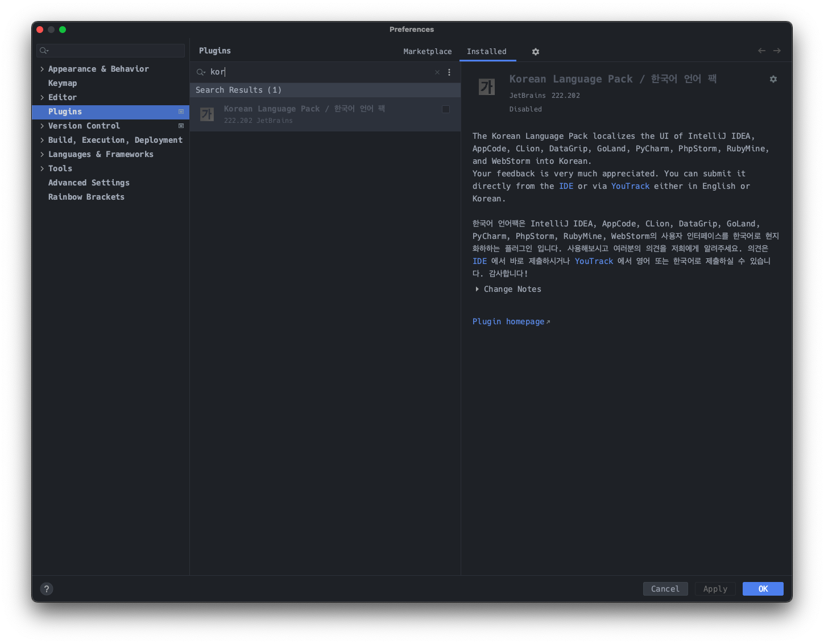This screenshot has width=824, height=644.
Task: Enable the Korean Language Pack checkbox
Action: click(446, 109)
